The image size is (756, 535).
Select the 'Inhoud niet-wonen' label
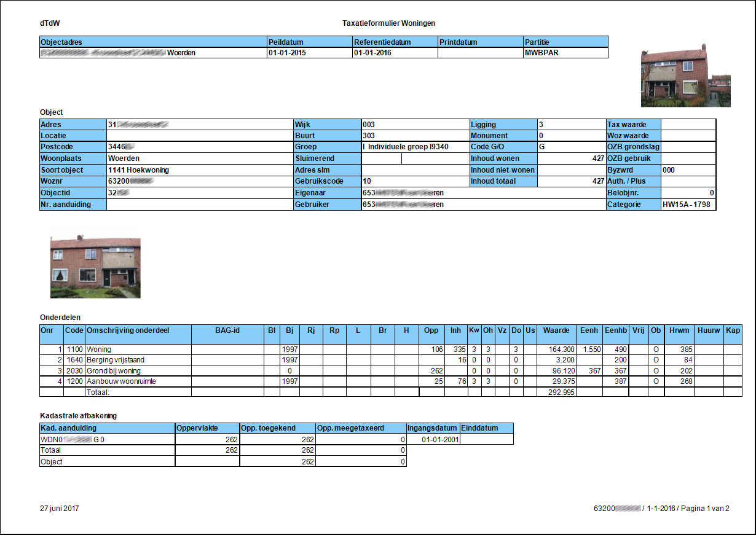coord(503,170)
